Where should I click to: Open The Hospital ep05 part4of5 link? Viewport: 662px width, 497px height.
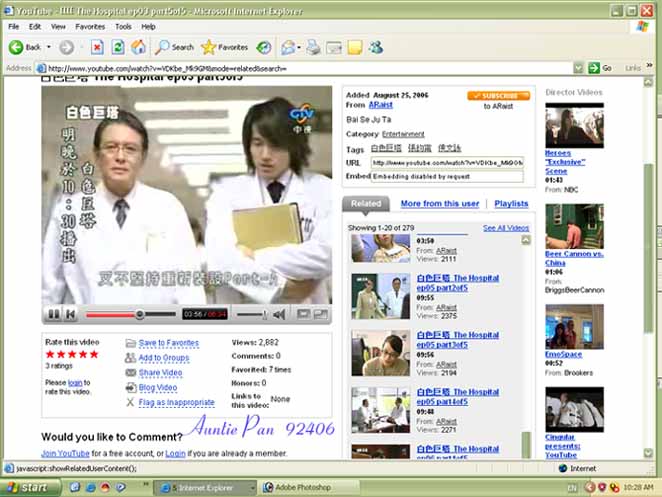tap(458, 397)
